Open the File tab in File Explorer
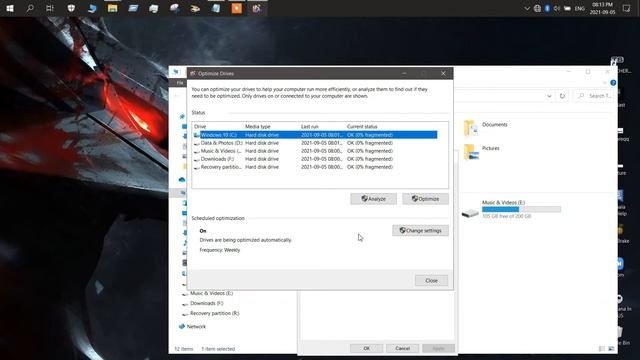Screen dimensions: 640x360 coord(180,83)
